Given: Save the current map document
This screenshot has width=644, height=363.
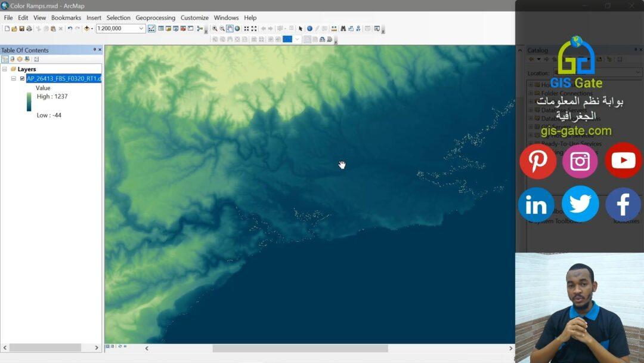Looking at the screenshot, I should point(21,27).
